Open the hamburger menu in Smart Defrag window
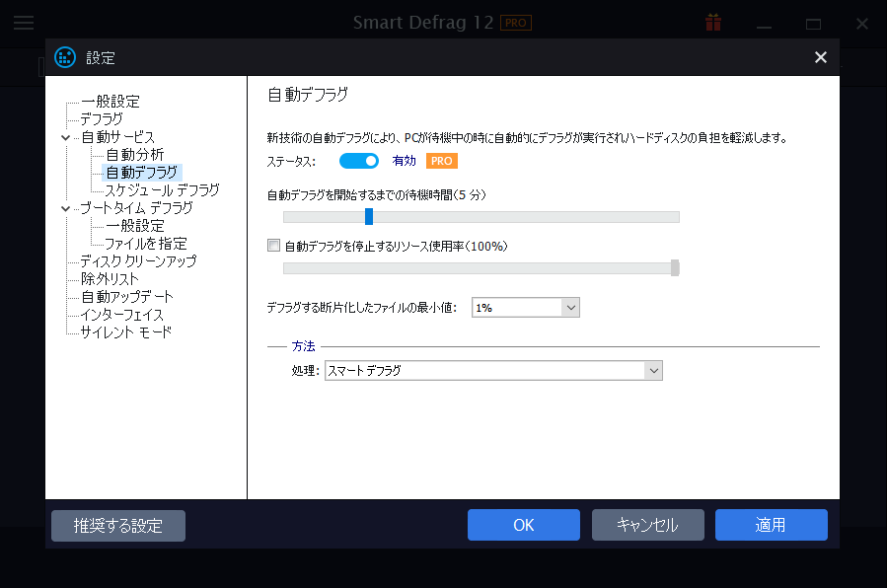This screenshot has height=588, width=887. (24, 23)
